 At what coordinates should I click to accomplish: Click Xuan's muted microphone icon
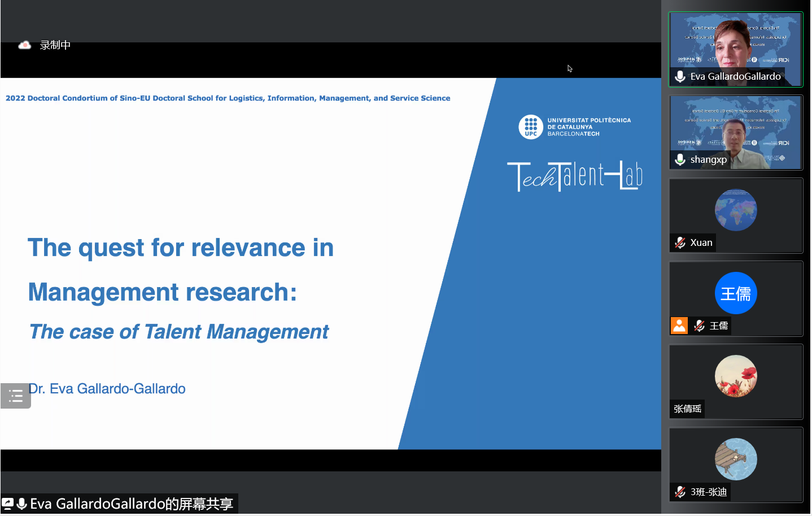pyautogui.click(x=680, y=242)
